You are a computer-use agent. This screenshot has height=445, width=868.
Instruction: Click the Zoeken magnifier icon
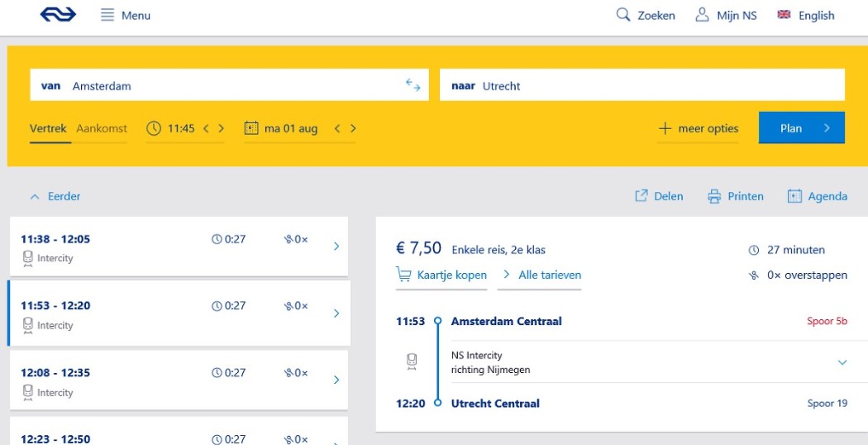pos(623,15)
